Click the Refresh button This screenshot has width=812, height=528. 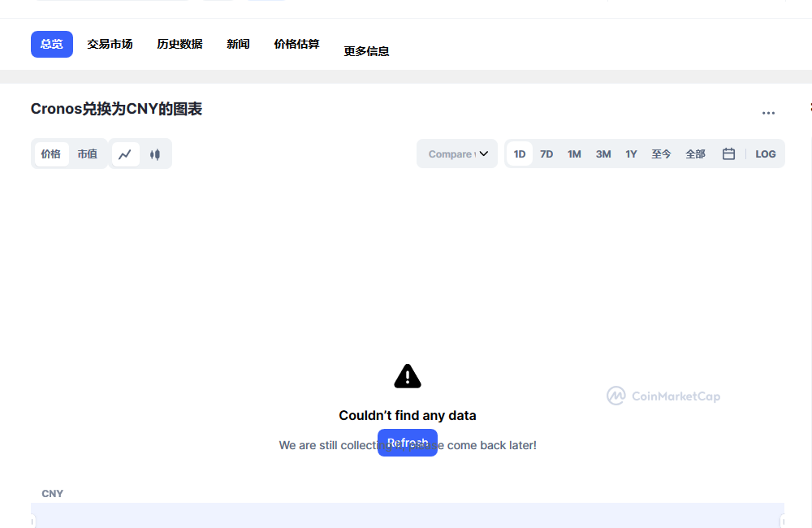tap(408, 443)
